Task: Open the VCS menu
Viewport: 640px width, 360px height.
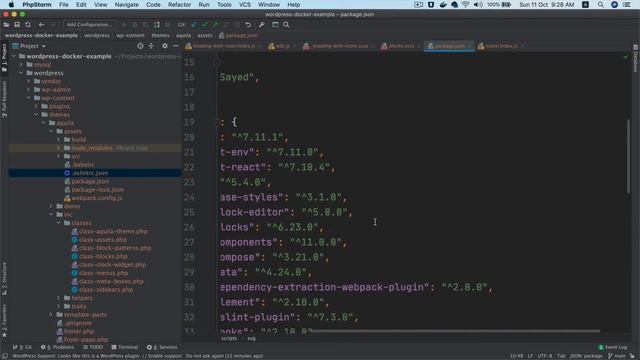Action: pos(245,4)
